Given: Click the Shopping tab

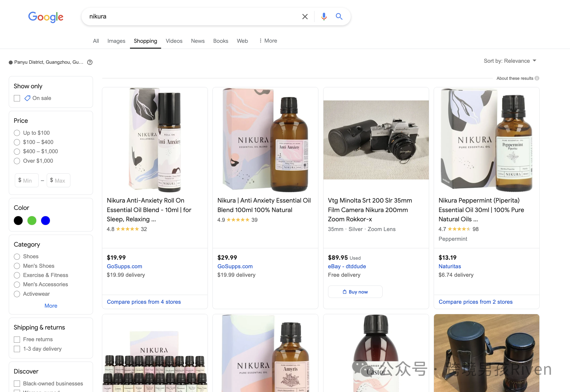Looking at the screenshot, I should pyautogui.click(x=146, y=41).
